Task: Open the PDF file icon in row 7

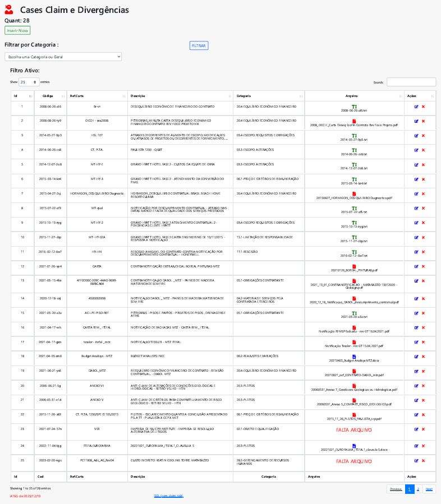Action: pyautogui.click(x=354, y=193)
